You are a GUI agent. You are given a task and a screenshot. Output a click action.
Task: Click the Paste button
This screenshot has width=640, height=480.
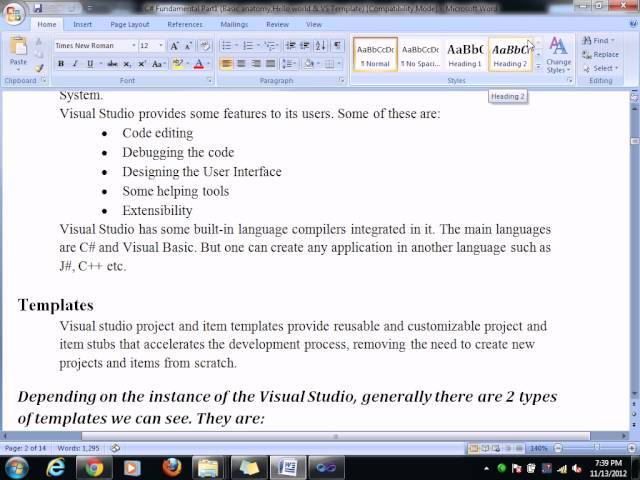(x=18, y=54)
